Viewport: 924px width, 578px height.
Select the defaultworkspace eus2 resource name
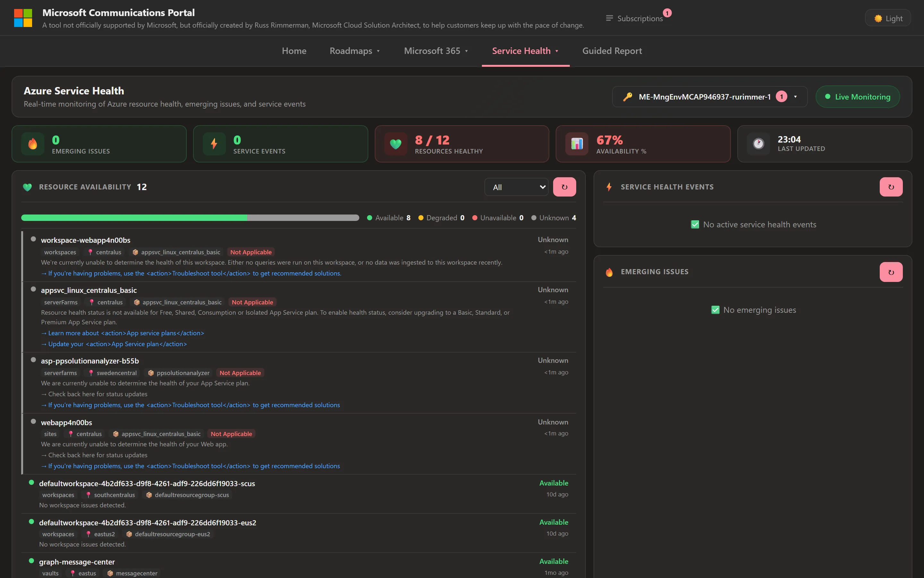coord(147,522)
